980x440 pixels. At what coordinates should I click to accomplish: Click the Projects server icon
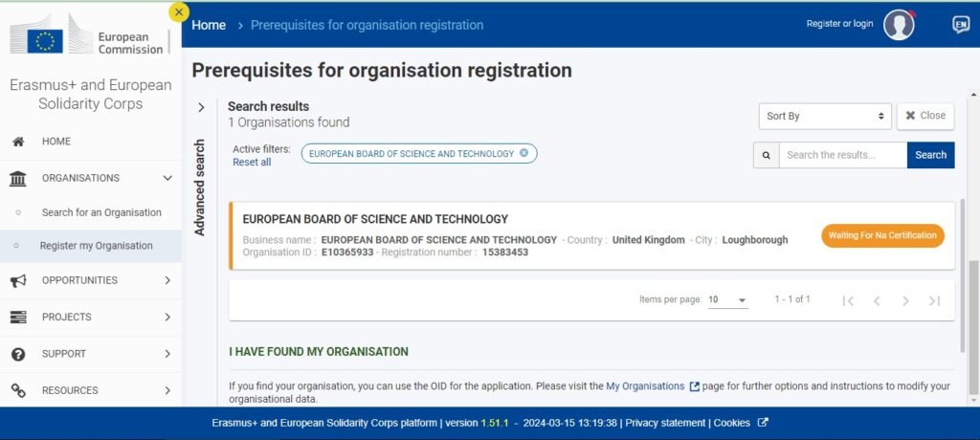click(18, 317)
